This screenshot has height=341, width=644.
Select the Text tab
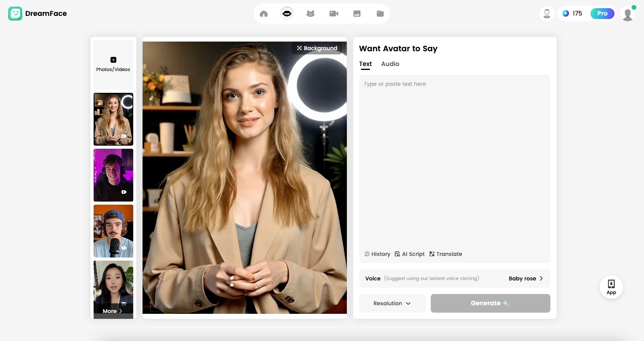click(365, 64)
